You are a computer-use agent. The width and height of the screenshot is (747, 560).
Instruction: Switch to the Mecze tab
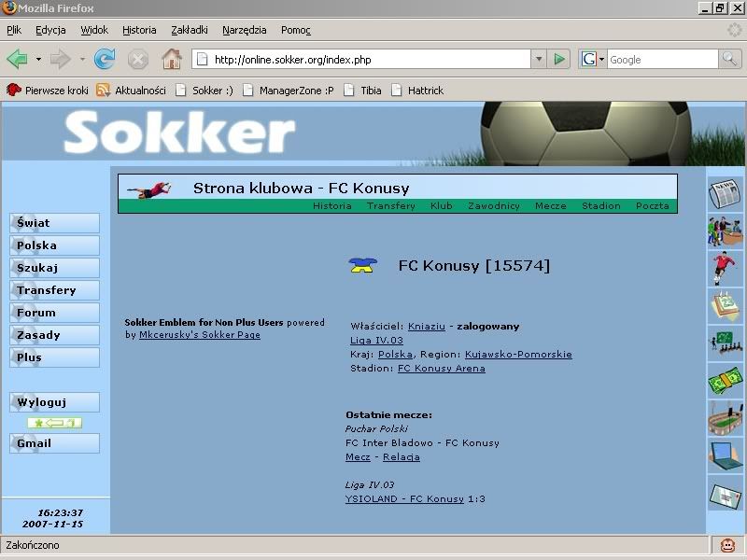pos(551,205)
